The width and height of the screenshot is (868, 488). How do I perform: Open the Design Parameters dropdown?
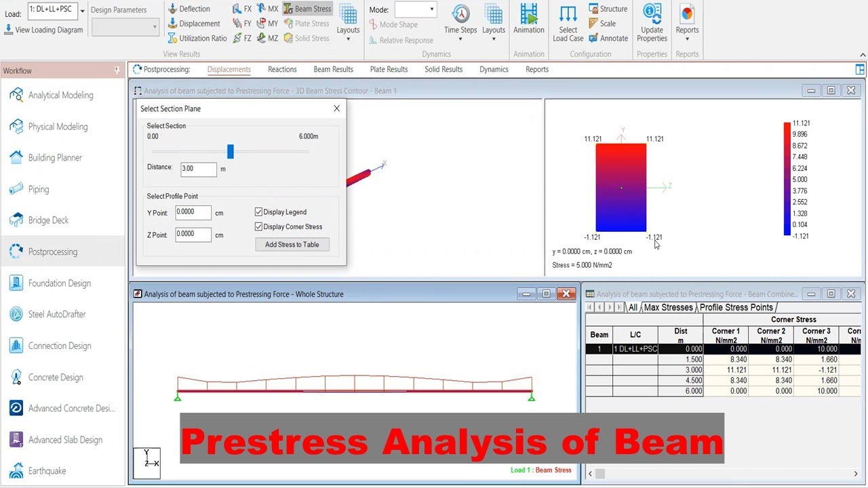pos(126,27)
